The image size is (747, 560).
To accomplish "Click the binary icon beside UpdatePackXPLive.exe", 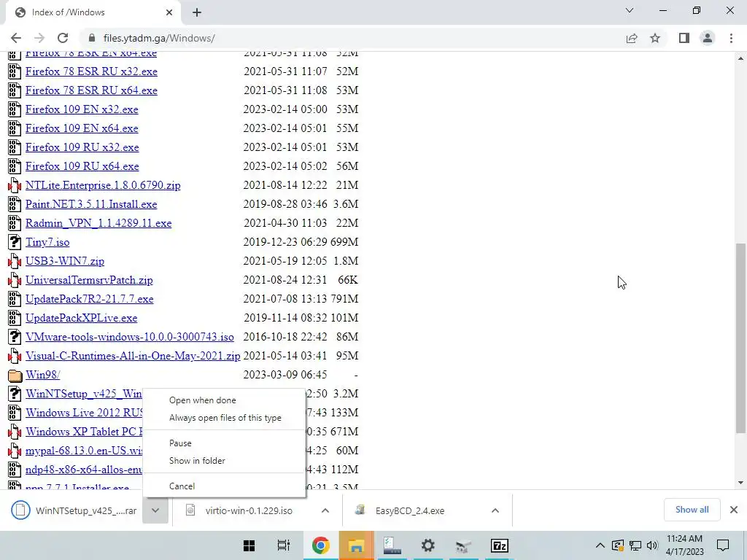I will point(15,318).
